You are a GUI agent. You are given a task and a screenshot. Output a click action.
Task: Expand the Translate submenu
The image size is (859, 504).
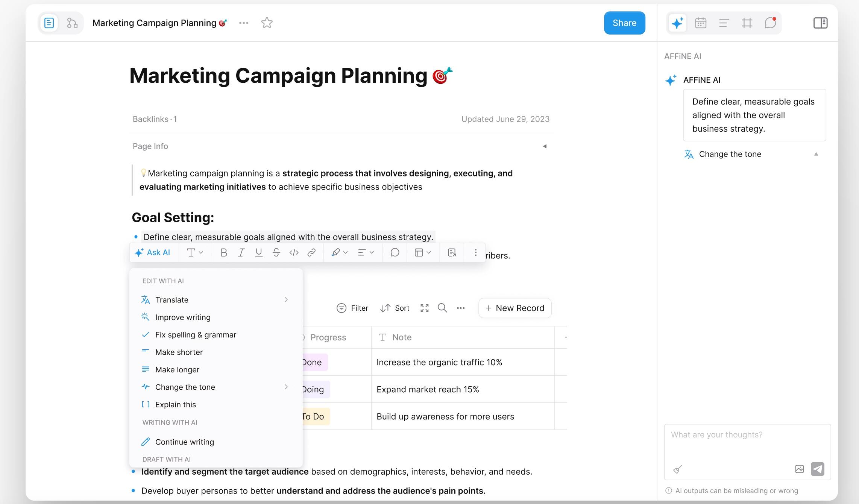pyautogui.click(x=216, y=300)
